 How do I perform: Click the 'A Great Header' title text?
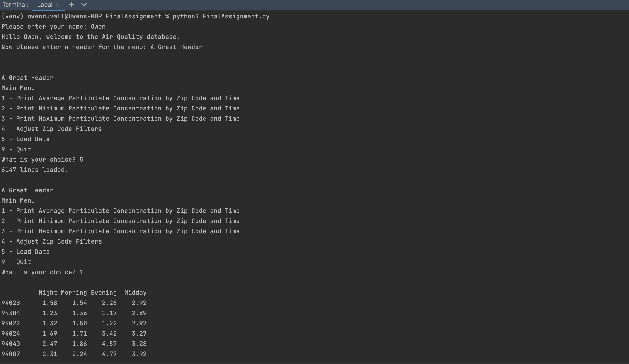(x=27, y=77)
